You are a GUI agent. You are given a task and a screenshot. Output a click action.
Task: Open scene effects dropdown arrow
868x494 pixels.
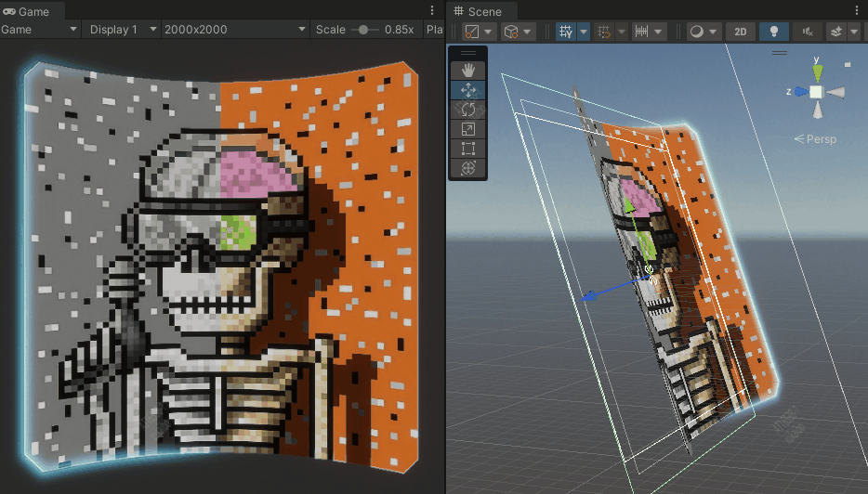coord(854,32)
